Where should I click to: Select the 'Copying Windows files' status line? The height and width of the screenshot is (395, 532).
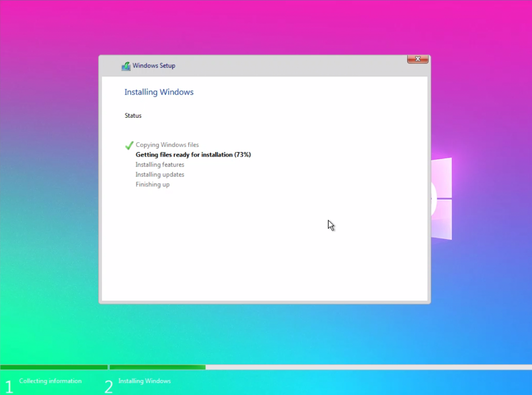(x=167, y=145)
